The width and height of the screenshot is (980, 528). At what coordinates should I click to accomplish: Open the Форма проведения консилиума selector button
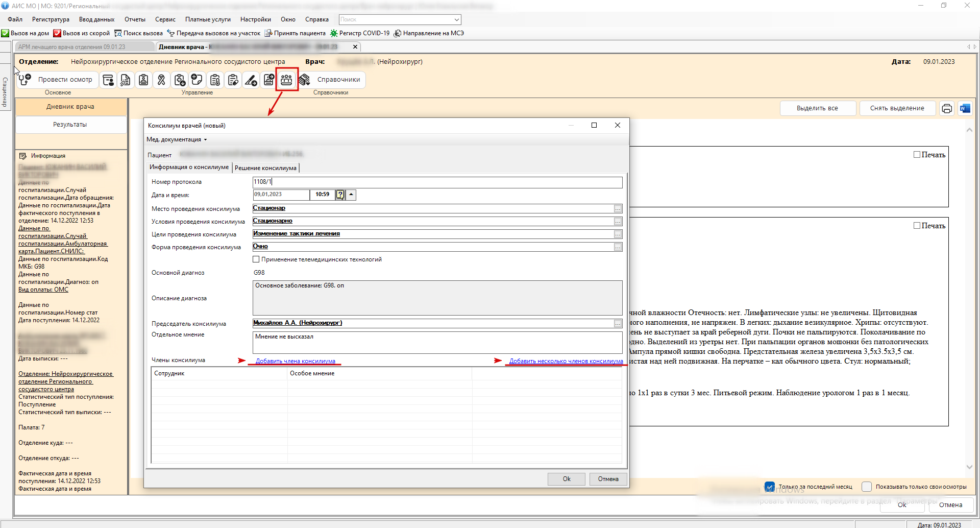(618, 247)
